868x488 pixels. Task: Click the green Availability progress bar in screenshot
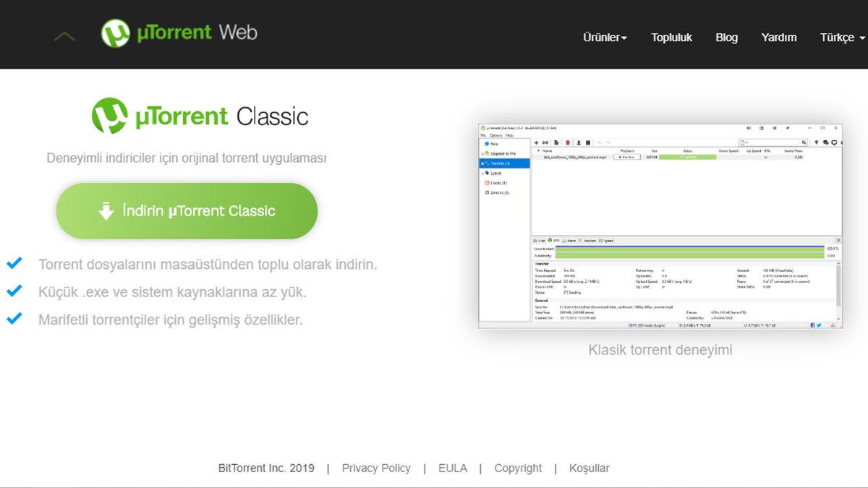(x=689, y=255)
